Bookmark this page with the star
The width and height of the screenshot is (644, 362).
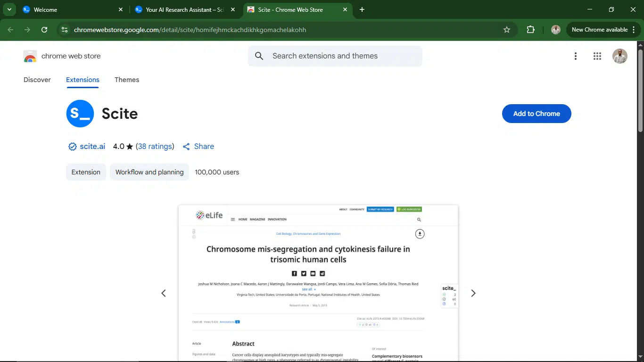click(507, 30)
